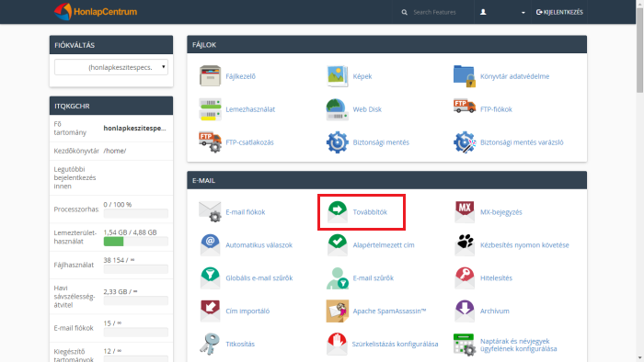
Task: Open the Fájlkezelő link
Action: click(240, 76)
